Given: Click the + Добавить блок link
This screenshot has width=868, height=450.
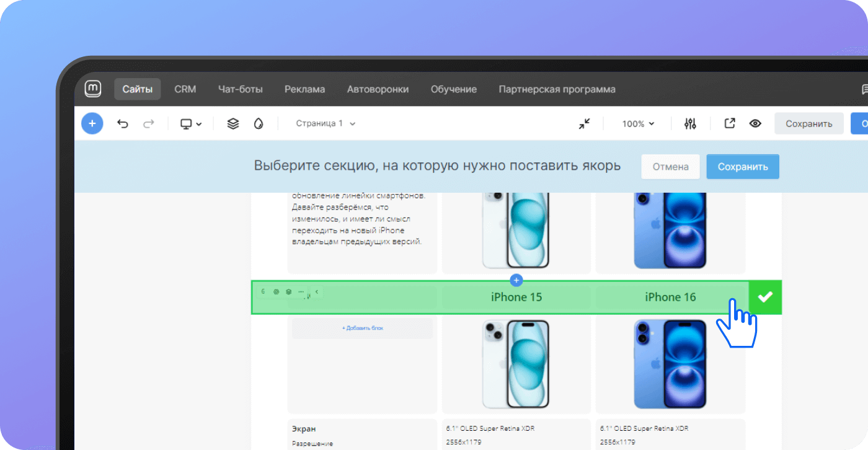Looking at the screenshot, I should (363, 328).
